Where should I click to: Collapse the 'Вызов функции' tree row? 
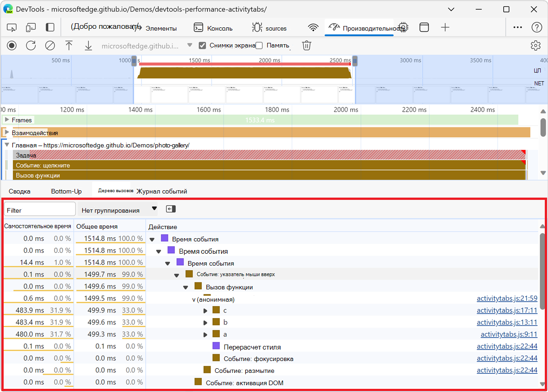tap(186, 287)
